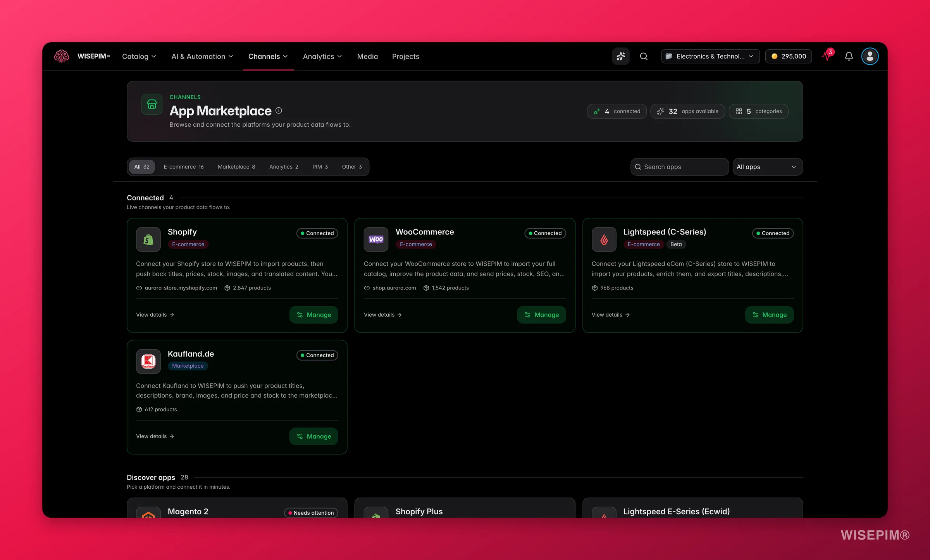Open View details for WooCommerce
930x560 pixels.
[x=383, y=315]
